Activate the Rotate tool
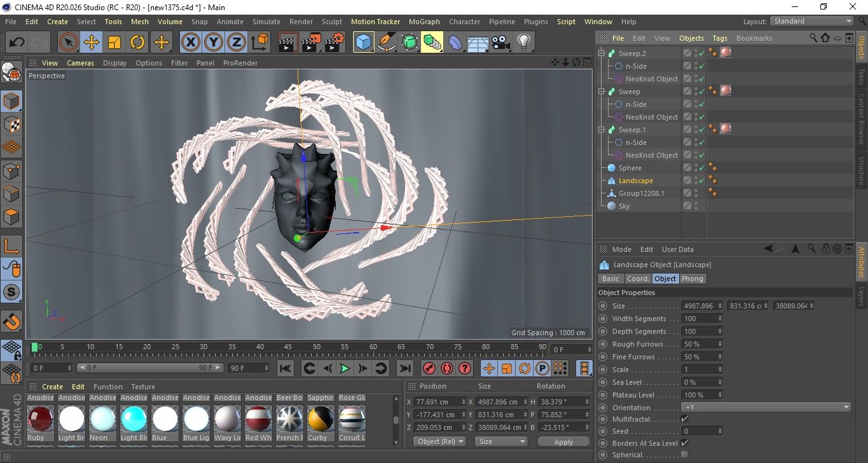This screenshot has width=868, height=463. pos(137,43)
